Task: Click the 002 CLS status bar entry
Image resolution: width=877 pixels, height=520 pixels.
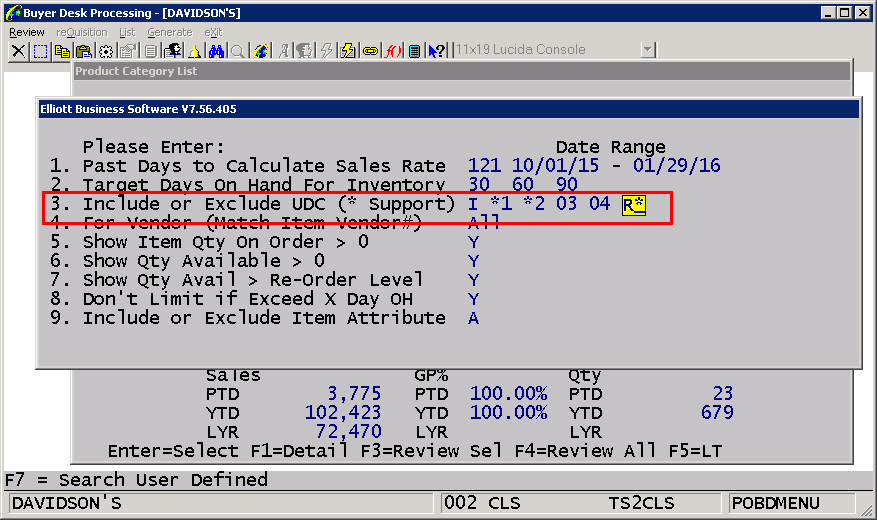Action: 482,503
